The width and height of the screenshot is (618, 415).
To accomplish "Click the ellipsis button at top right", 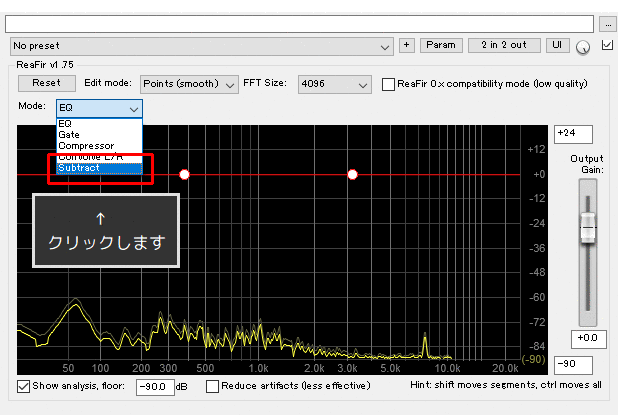I will (x=609, y=22).
